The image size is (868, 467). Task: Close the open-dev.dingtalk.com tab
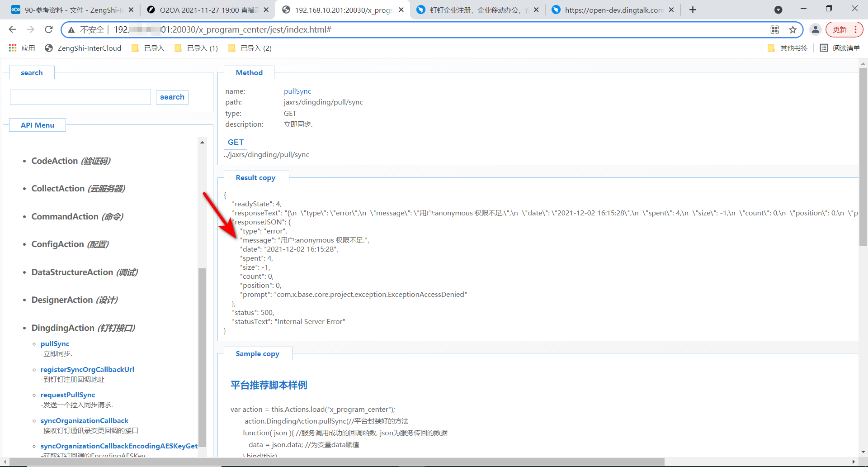[x=671, y=10]
